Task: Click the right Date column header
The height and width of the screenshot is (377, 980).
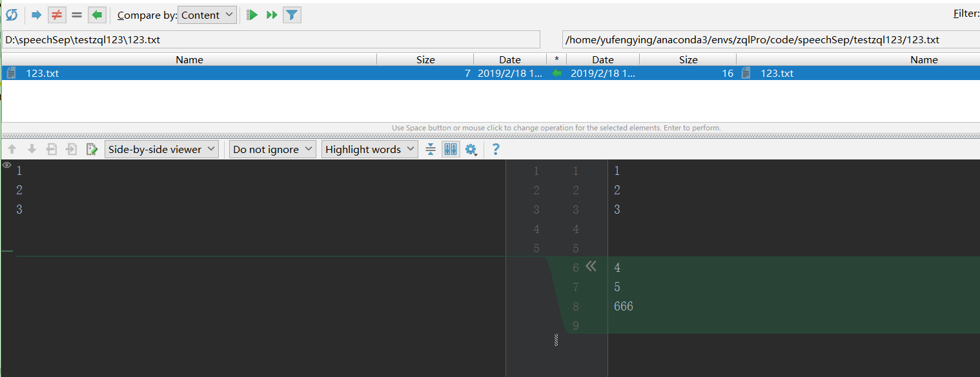Action: pos(603,59)
